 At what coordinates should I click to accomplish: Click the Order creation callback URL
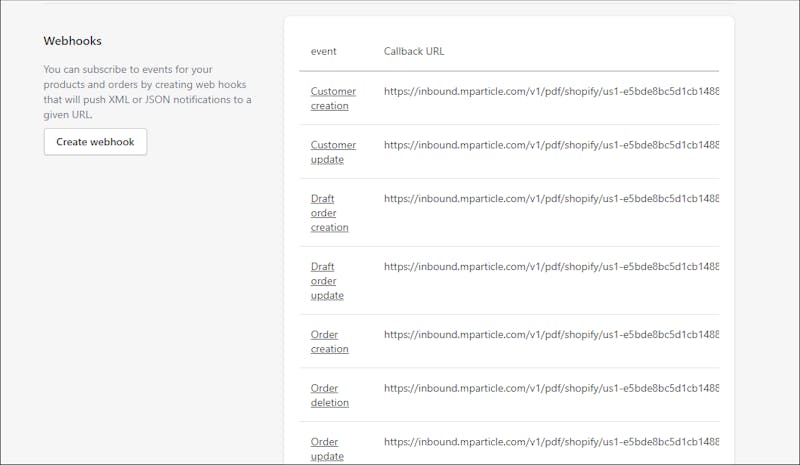point(551,334)
